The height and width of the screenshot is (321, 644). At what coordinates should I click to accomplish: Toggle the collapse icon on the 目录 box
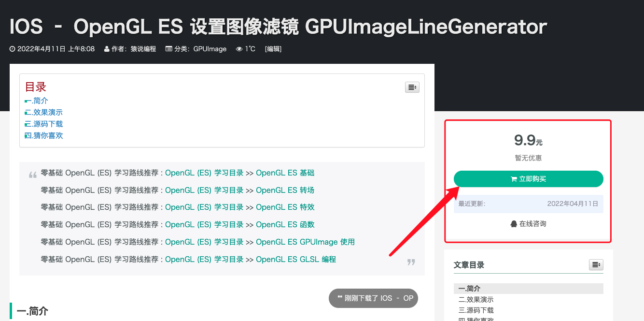coord(412,87)
